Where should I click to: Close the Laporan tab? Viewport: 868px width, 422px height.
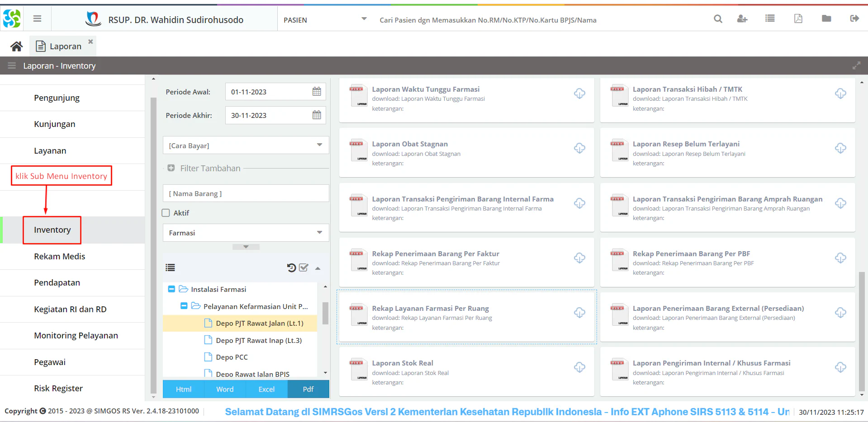point(90,42)
